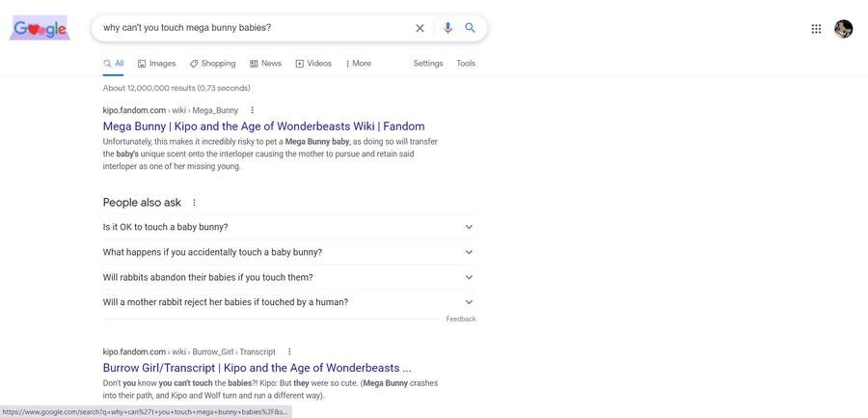
Task: Open the Google apps grid
Action: [x=816, y=29]
